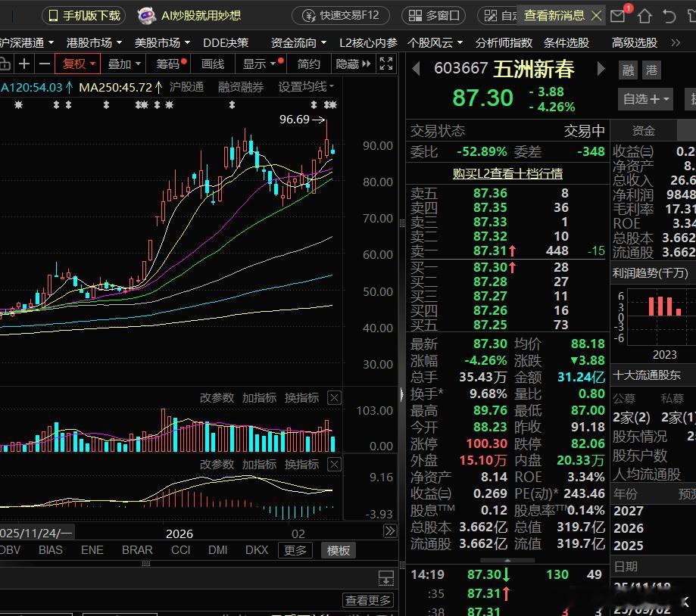Toggle fullscreen chart icon

click(x=386, y=64)
